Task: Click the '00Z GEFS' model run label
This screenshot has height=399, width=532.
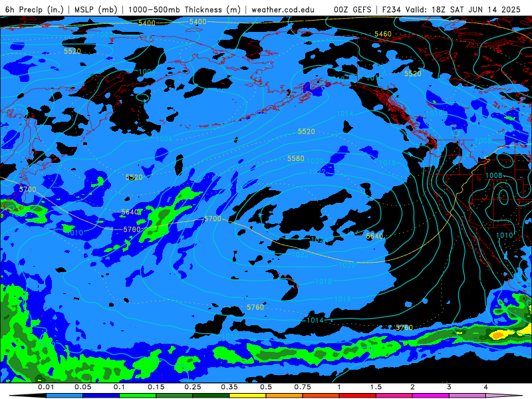Action: tap(352, 9)
